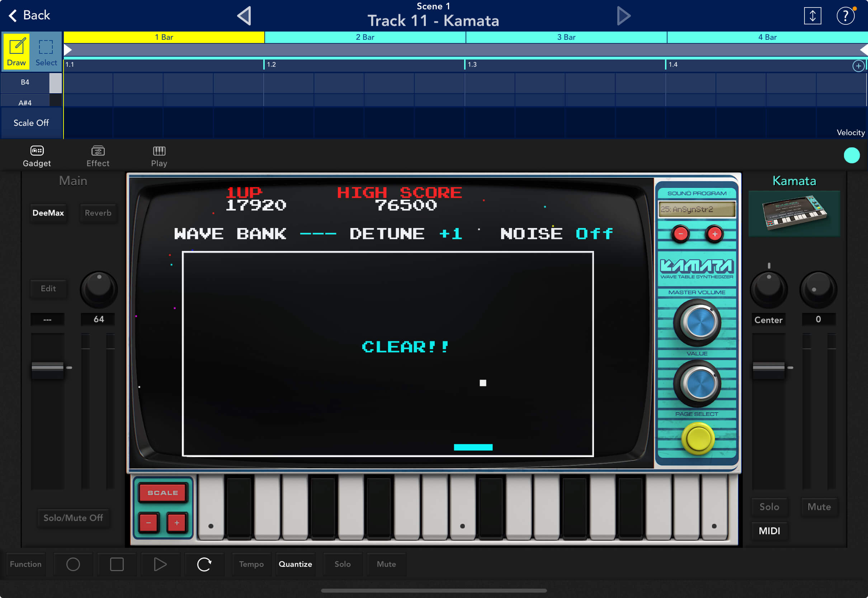Image resolution: width=868 pixels, height=598 pixels.
Task: Click the Stop square button
Action: 117,564
